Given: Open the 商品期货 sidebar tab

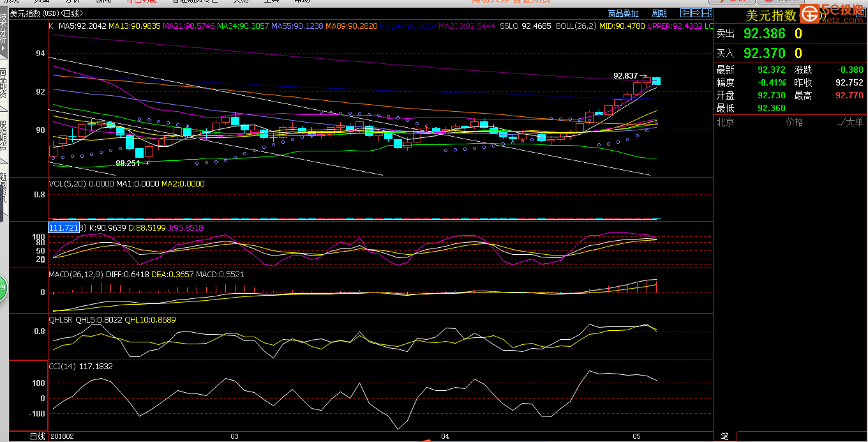Looking at the screenshot, I should (x=4, y=84).
